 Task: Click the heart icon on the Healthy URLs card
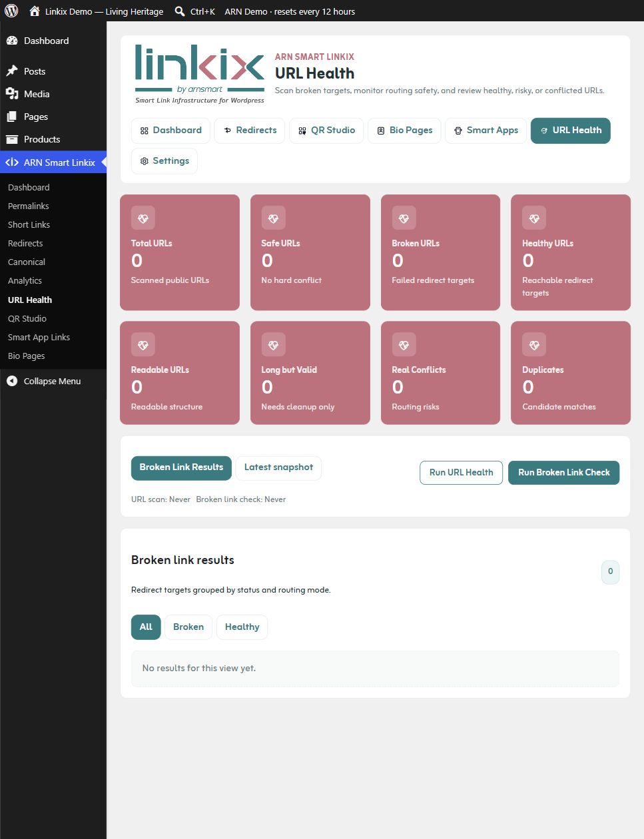tap(534, 218)
